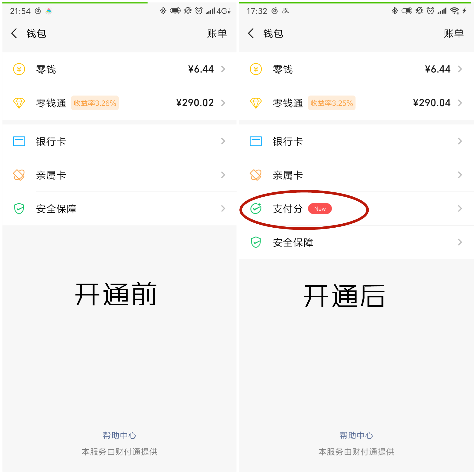Open 账单 in the right screen header
Screen dimensions: 476x474
(453, 33)
